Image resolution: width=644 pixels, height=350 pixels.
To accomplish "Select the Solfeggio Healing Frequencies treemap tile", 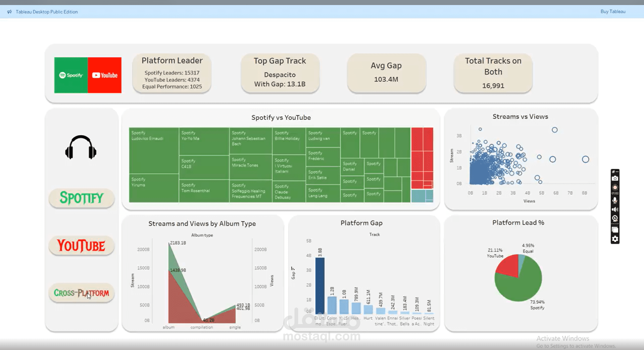I will point(250,191).
